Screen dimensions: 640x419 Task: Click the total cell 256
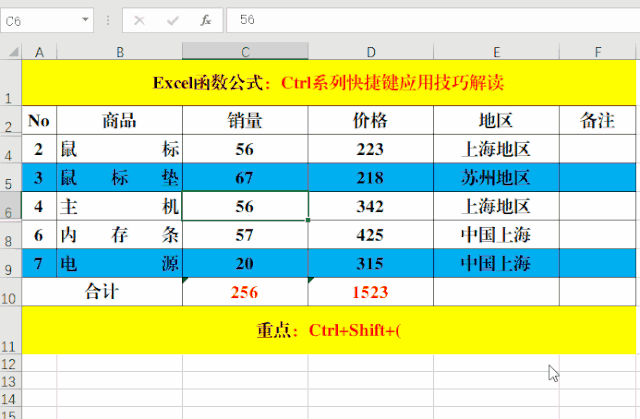click(245, 292)
